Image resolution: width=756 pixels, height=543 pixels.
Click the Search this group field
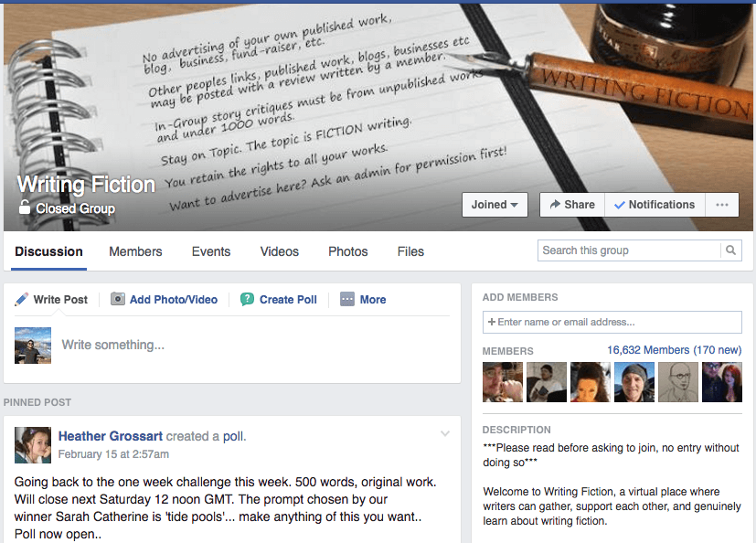pyautogui.click(x=629, y=250)
